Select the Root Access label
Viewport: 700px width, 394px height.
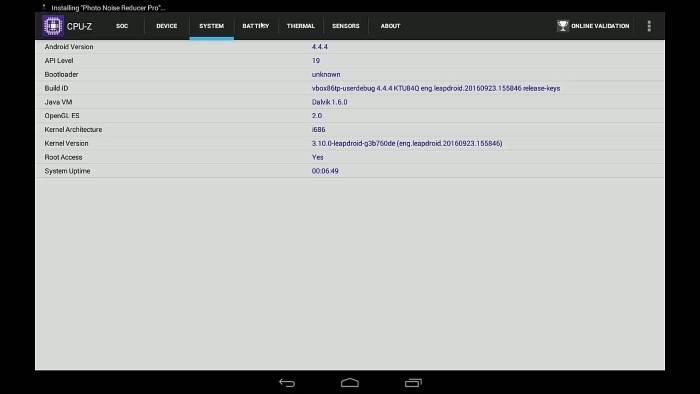coord(63,157)
